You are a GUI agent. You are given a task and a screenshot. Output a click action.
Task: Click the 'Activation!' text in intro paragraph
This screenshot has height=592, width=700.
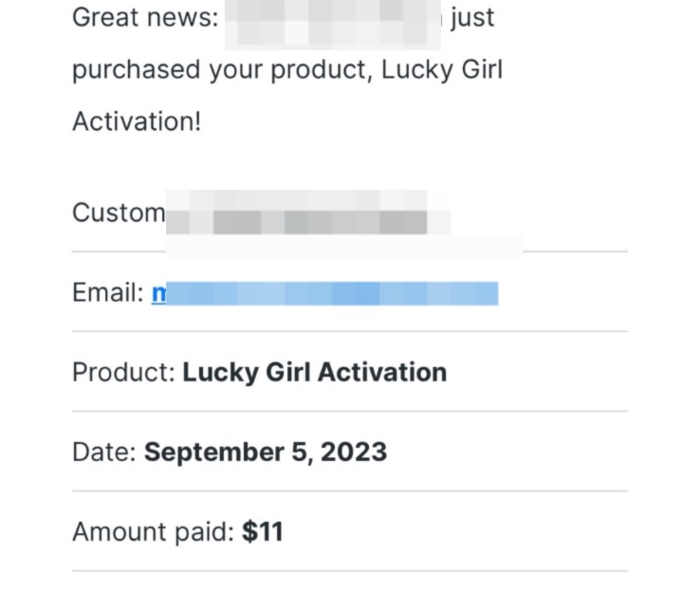click(137, 122)
